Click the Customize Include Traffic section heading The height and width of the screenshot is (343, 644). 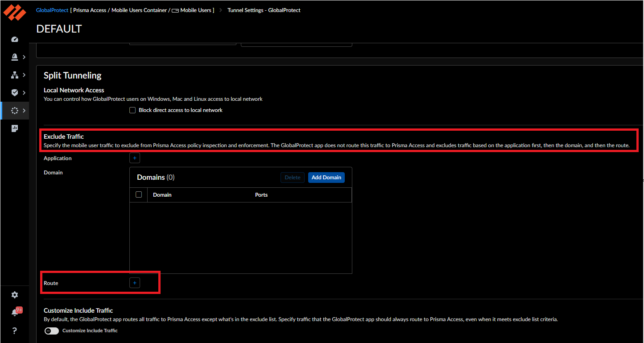click(78, 310)
